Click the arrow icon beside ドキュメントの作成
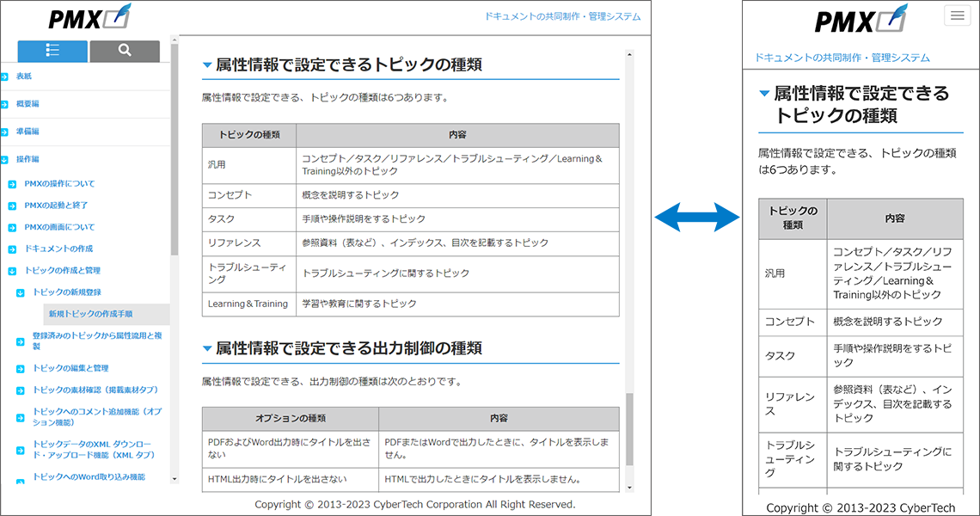 point(12,249)
